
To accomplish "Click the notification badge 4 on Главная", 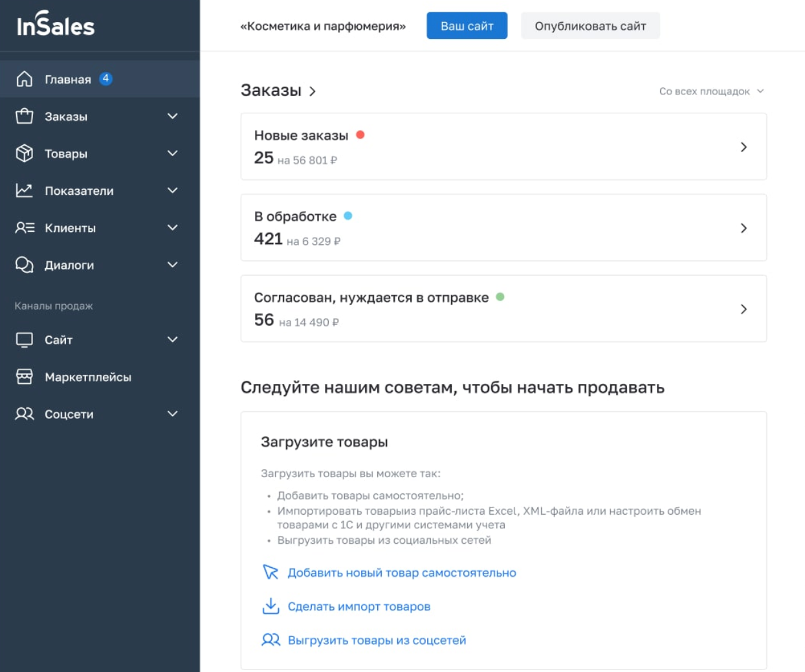I will point(105,78).
